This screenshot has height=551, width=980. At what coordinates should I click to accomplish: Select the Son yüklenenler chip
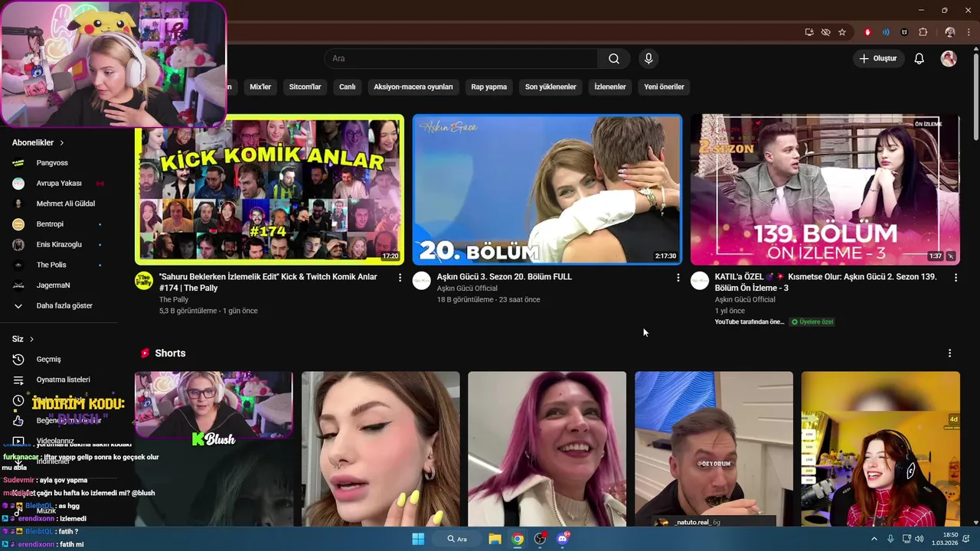(550, 86)
